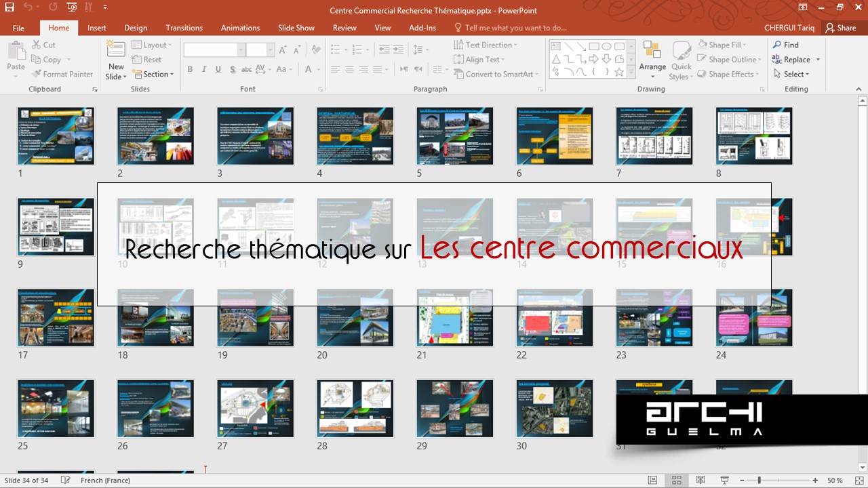Click the Share button
Image resolution: width=868 pixels, height=488 pixels.
pos(841,28)
